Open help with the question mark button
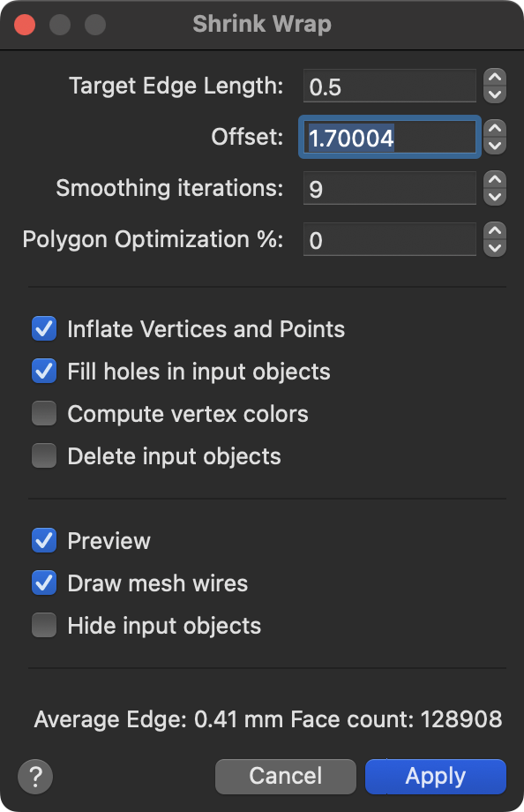 (x=35, y=777)
